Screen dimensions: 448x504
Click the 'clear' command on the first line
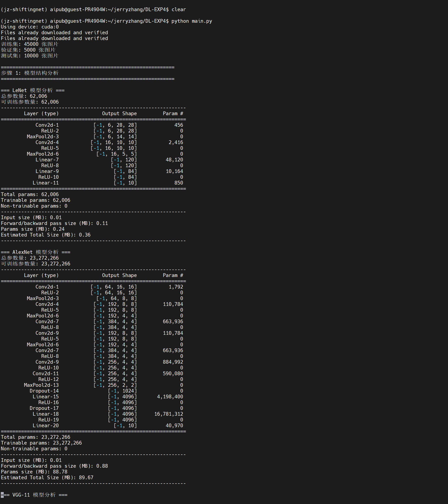pos(179,9)
